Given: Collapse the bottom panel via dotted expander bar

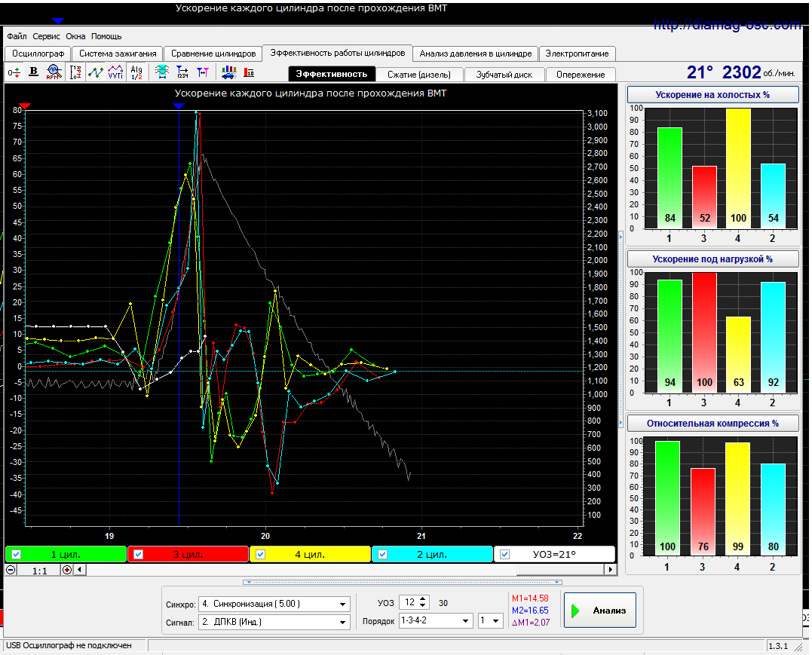Looking at the screenshot, I should (x=403, y=582).
